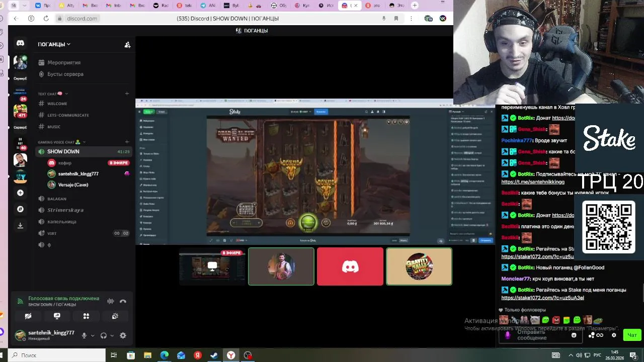Open stream chat settings gear
This screenshot has height=362, width=644.
614,335
